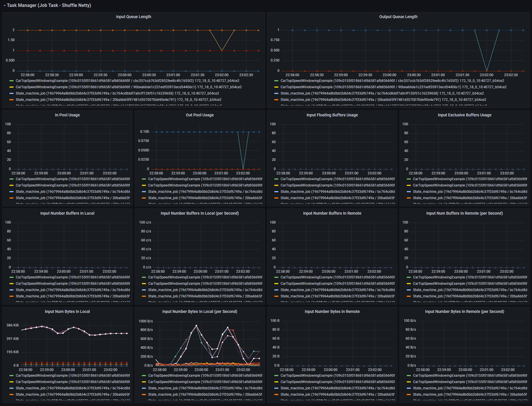The height and width of the screenshot is (406, 532).
Task: Toggle CarTopSpeedWindowingExample cbc357ccb series in Output Queue Length
Action: [x=392, y=81]
